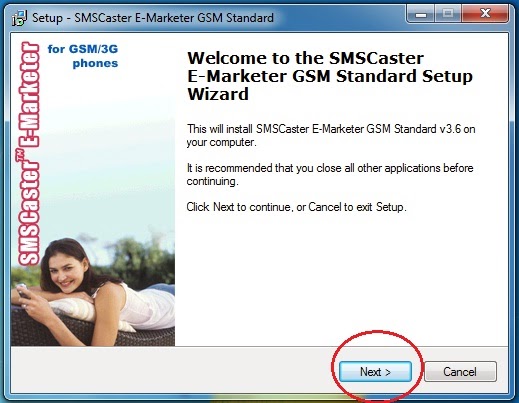The width and height of the screenshot is (519, 403).
Task: Click the window title 'Setup - SMSCaster E-Marketer GSM Standard'
Action: [x=153, y=18]
